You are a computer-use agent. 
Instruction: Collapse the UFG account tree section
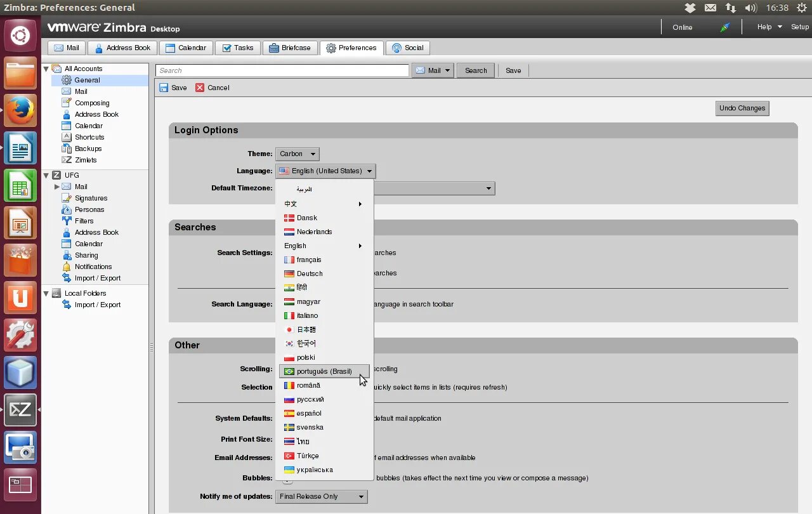(46, 175)
